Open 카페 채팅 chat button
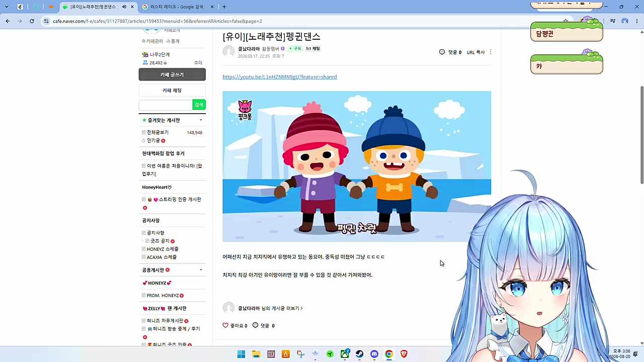Screen dimensions: 644x362 [x=172, y=90]
